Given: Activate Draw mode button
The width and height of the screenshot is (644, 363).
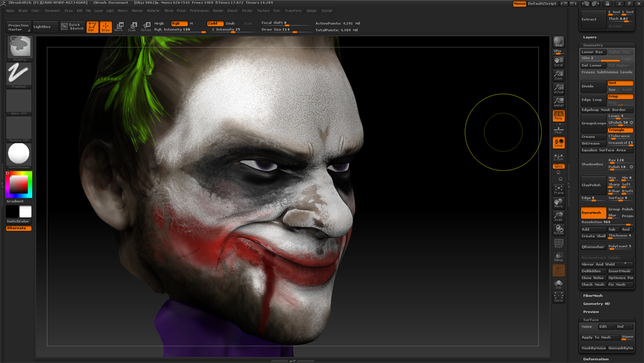Looking at the screenshot, I should [106, 27].
